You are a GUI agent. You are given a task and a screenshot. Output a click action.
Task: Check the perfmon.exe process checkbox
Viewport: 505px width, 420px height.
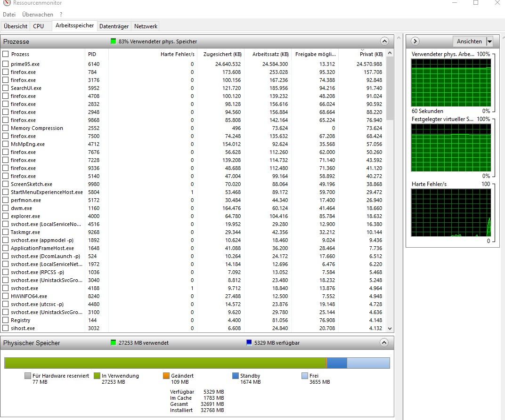pos(6,200)
